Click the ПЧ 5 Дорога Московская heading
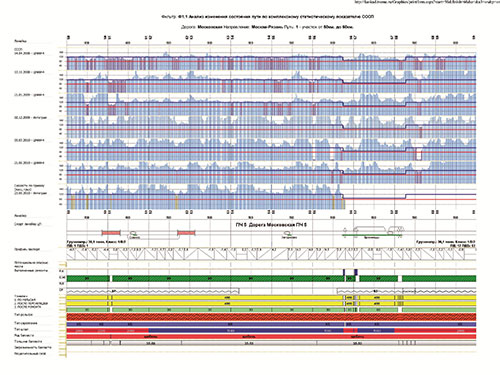 271,225
